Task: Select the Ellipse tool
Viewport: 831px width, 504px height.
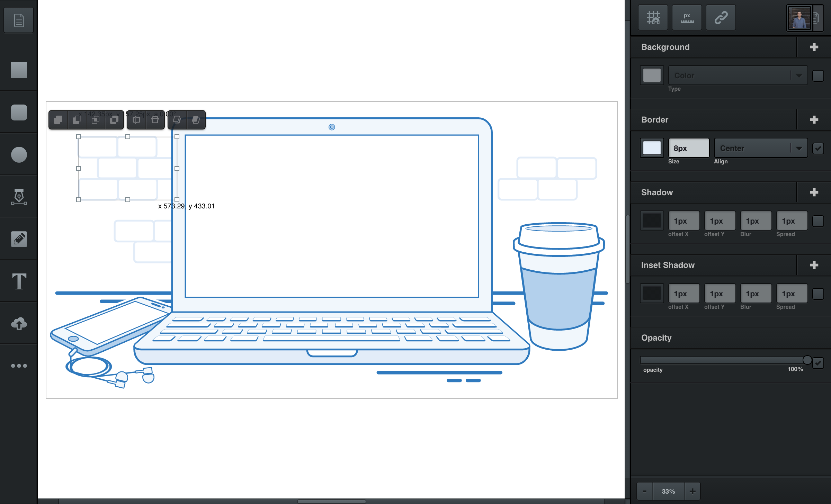Action: pos(19,155)
